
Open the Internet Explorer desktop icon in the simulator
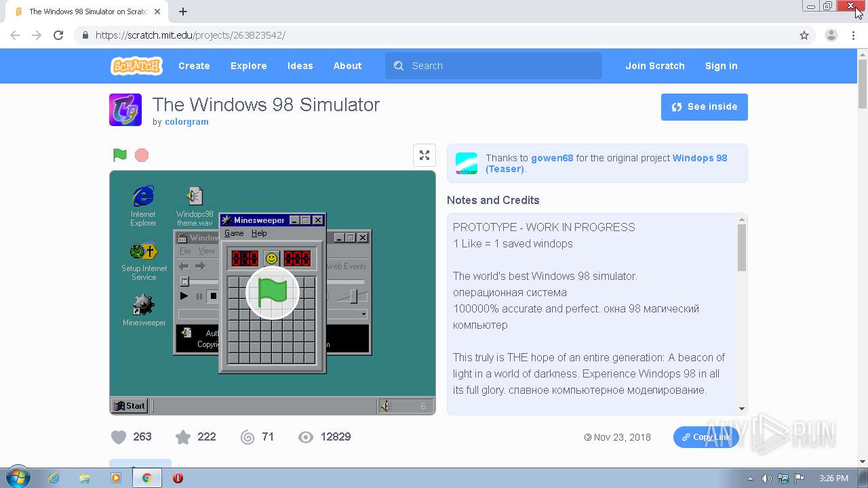click(x=143, y=206)
